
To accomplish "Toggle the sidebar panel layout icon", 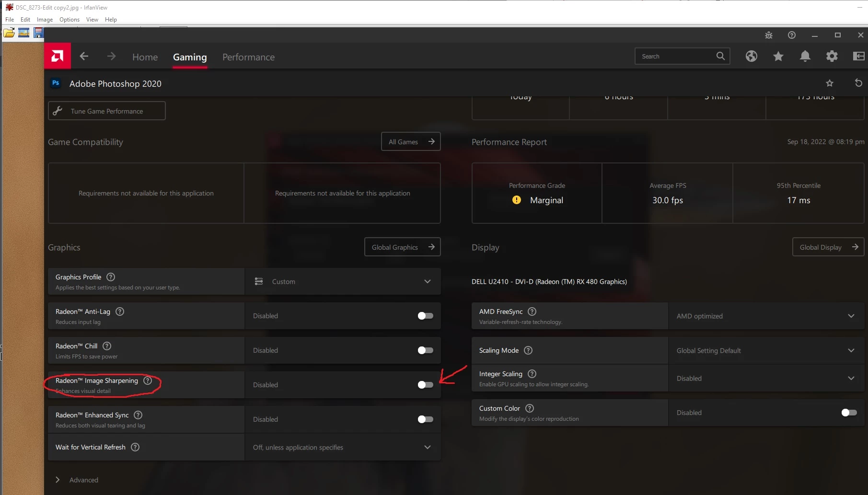I will tap(859, 56).
